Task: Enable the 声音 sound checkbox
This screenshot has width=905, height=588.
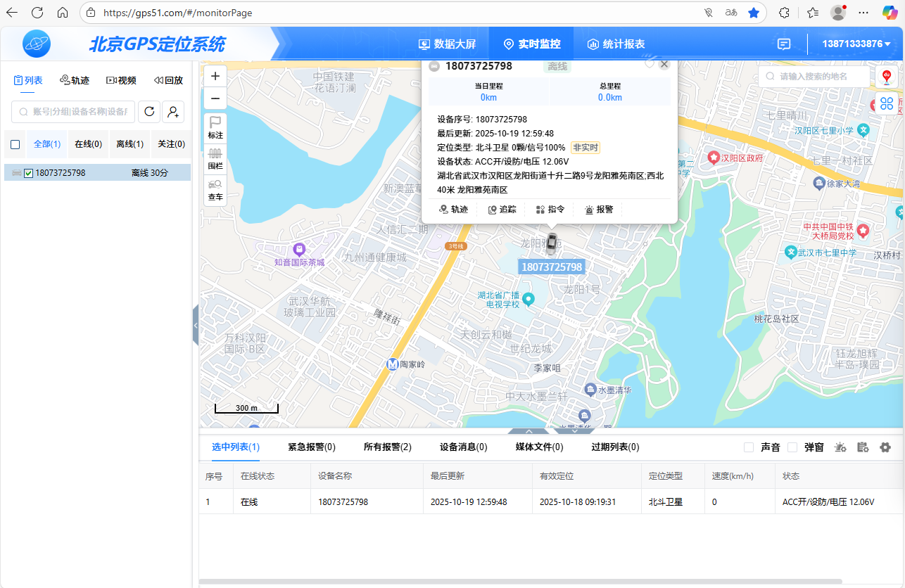Action: click(x=749, y=447)
